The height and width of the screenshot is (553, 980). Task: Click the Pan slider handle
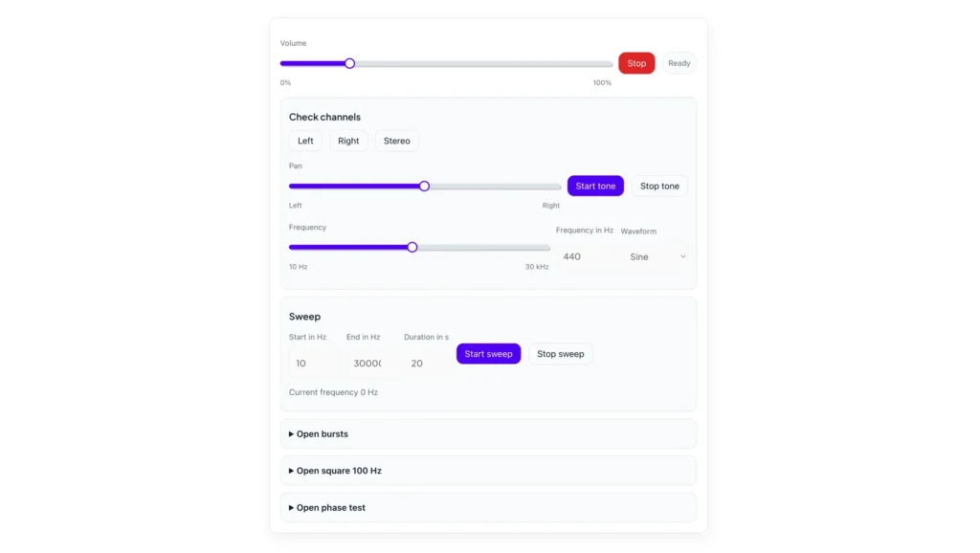point(424,187)
